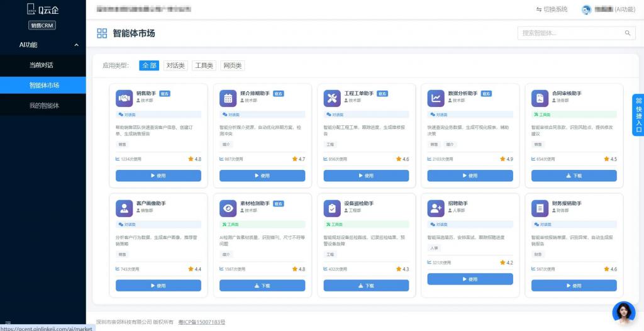Open the 媒介排期助手 calendar icon
This screenshot has width=644, height=331.
[x=228, y=98]
